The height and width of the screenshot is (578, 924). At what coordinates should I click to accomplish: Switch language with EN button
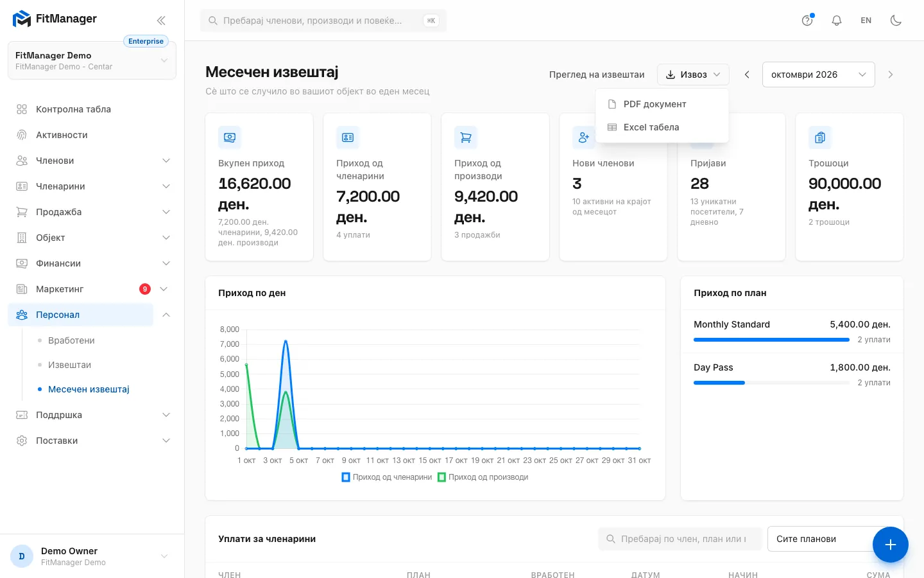(866, 21)
